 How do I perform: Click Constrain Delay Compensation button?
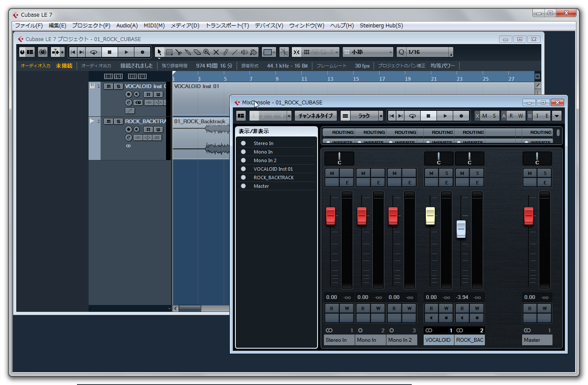click(43, 52)
